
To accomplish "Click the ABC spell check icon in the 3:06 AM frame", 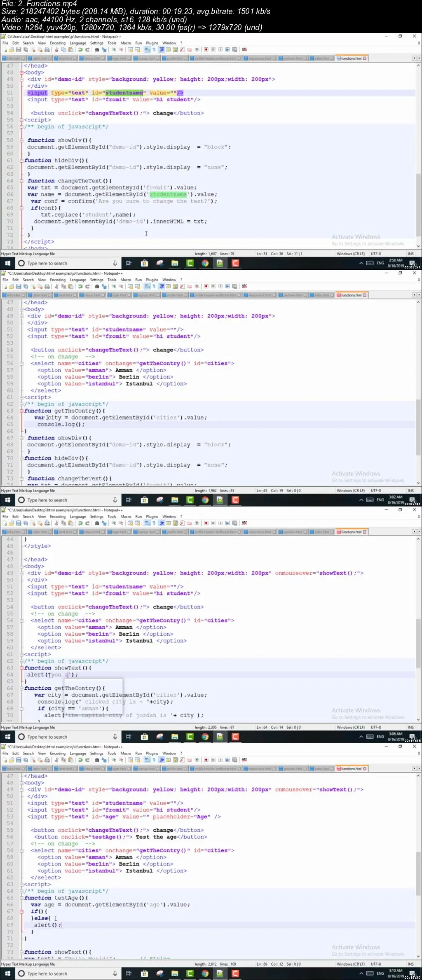I will [x=244, y=523].
